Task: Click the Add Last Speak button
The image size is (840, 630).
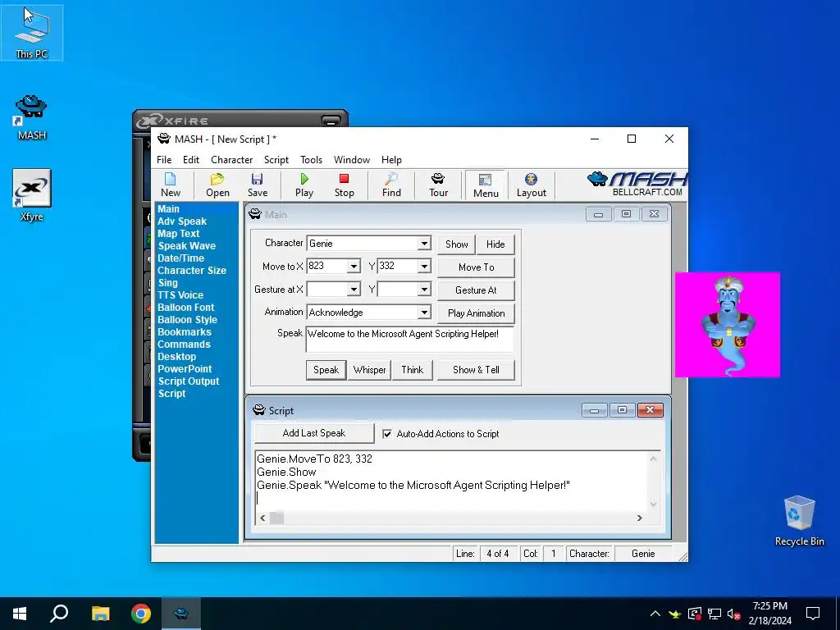Action: (x=314, y=433)
